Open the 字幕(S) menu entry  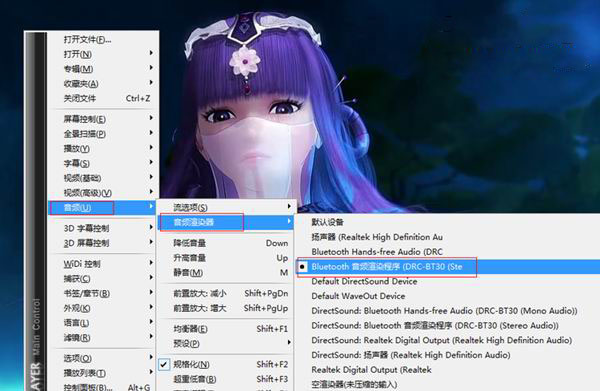click(x=103, y=163)
